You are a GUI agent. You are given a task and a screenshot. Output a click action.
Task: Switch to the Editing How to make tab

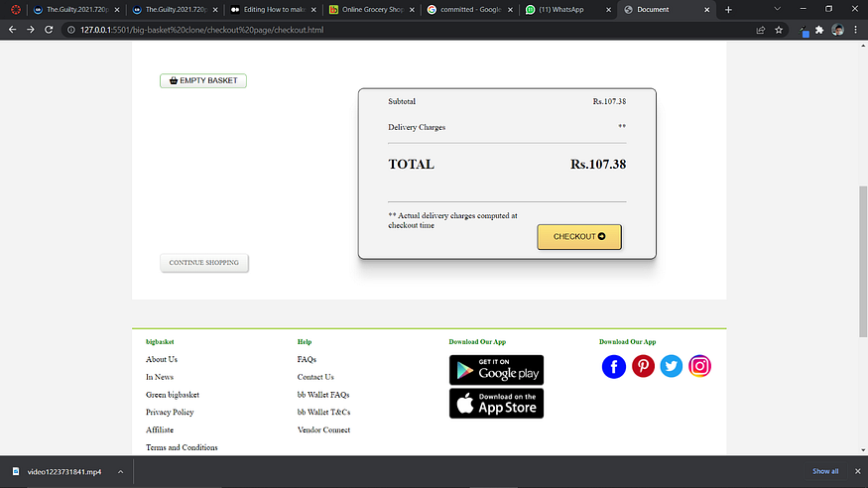(x=274, y=9)
